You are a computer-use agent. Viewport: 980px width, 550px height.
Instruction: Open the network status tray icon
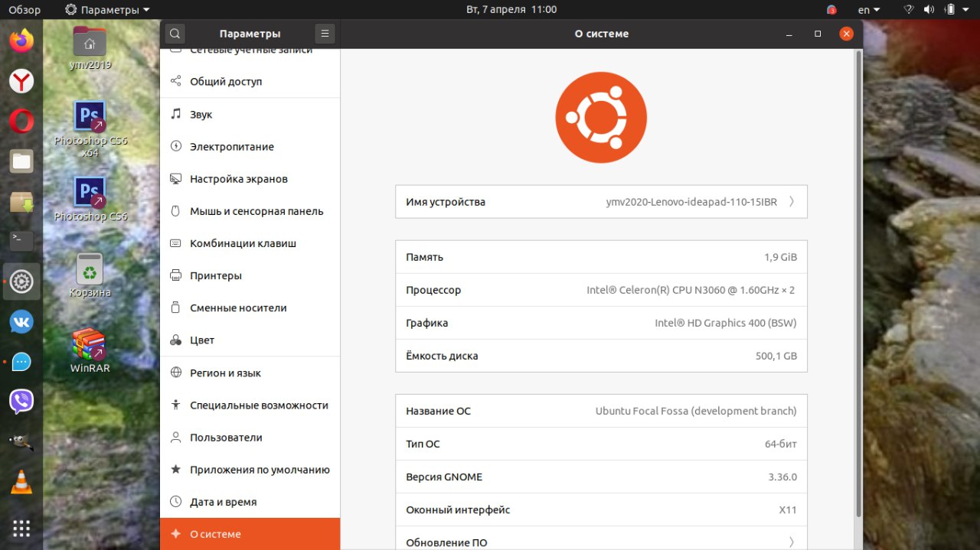point(910,10)
